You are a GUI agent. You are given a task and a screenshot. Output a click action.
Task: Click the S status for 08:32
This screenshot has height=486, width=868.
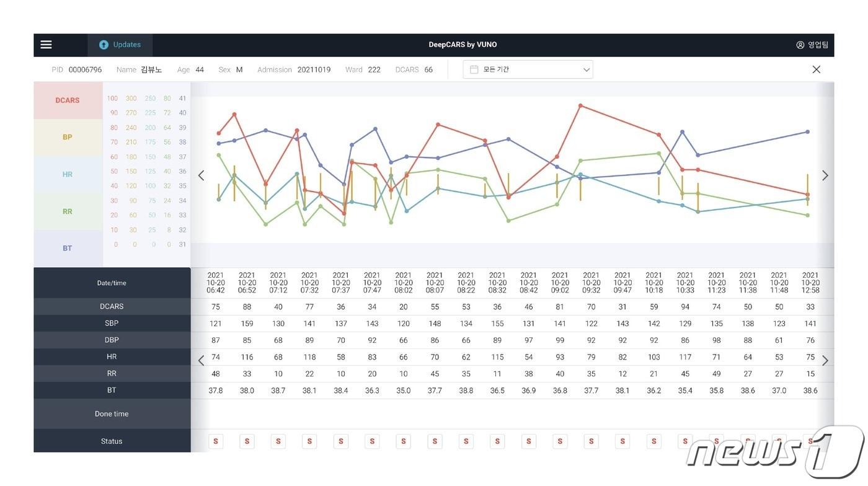tap(497, 441)
